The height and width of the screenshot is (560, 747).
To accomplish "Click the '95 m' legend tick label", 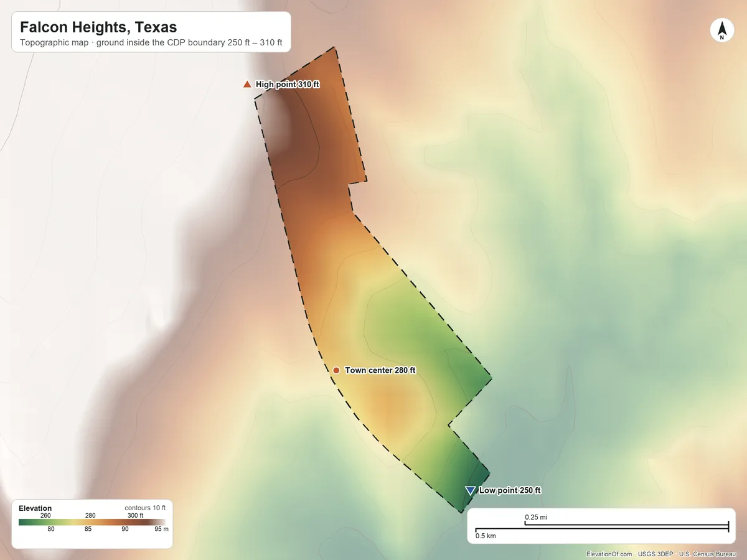I will pyautogui.click(x=161, y=529).
